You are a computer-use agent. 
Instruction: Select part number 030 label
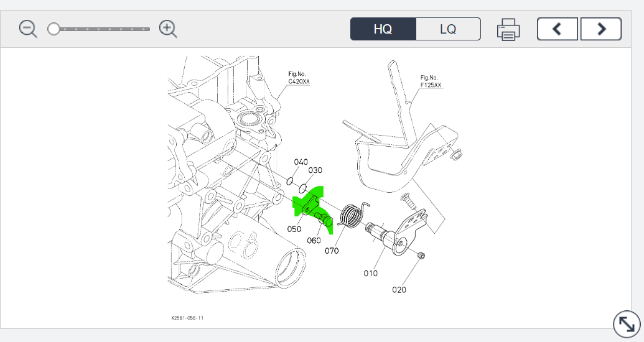315,170
